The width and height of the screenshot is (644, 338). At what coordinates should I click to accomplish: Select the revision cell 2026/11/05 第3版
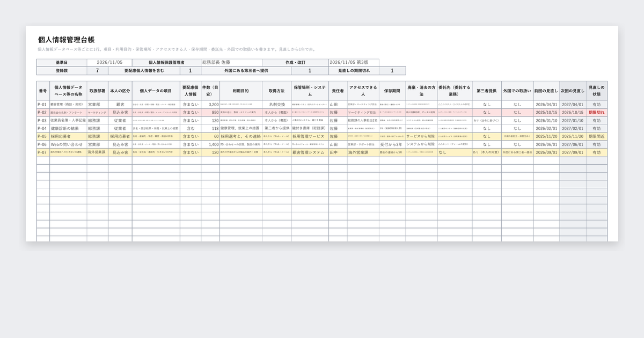pyautogui.click(x=354, y=63)
